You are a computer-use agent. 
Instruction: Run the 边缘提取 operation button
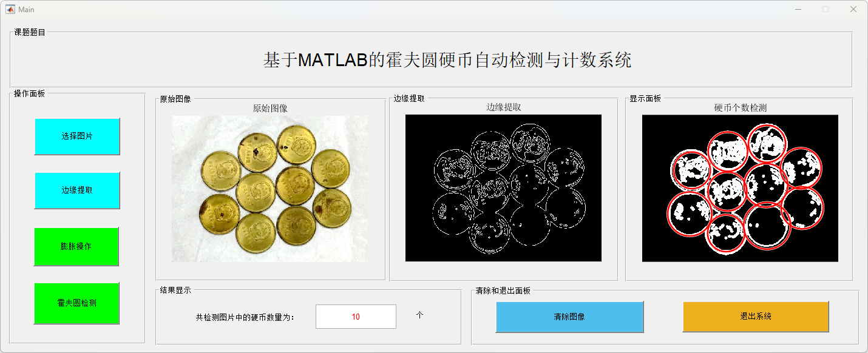point(77,190)
